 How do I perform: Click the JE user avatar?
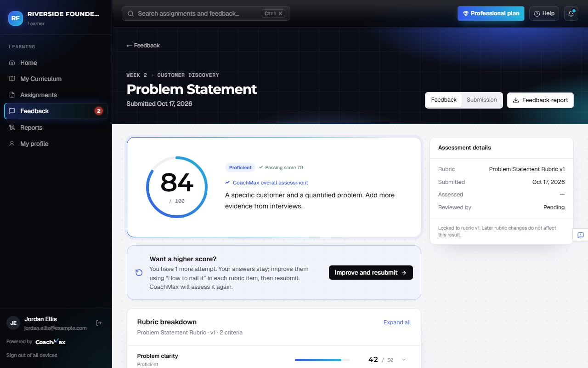pos(13,323)
